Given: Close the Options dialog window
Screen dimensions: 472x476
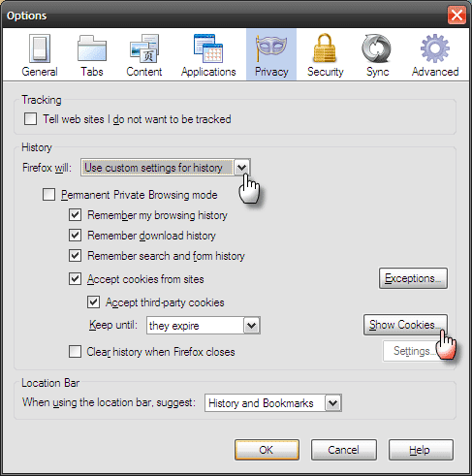Looking at the screenshot, I should click(456, 15).
